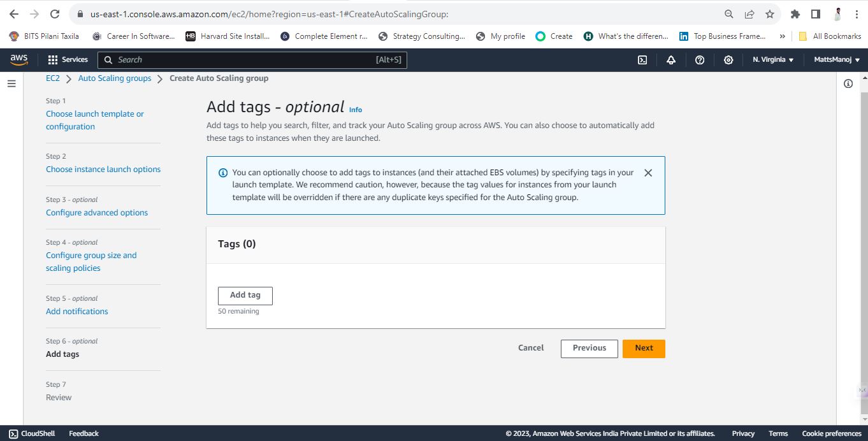This screenshot has height=441, width=868.
Task: Go to Auto Scaling groups breadcrumb
Action: (x=115, y=78)
